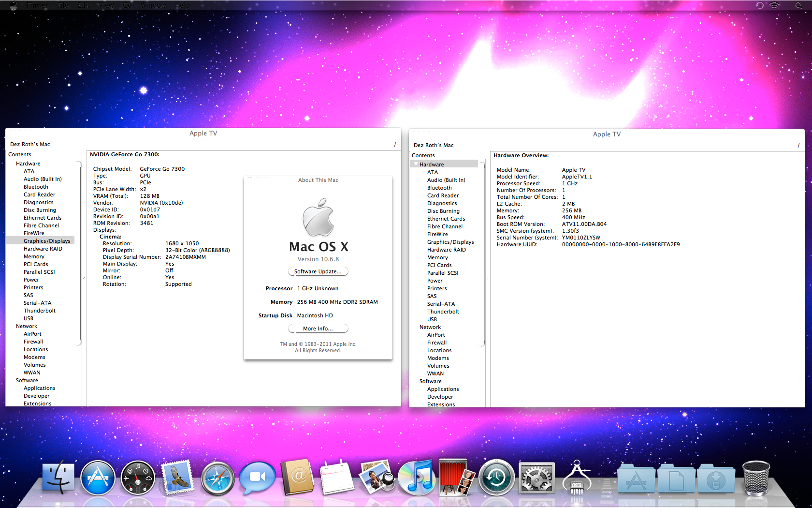This screenshot has width=812, height=508.
Task: Open the Apple menu
Action: click(x=13, y=5)
